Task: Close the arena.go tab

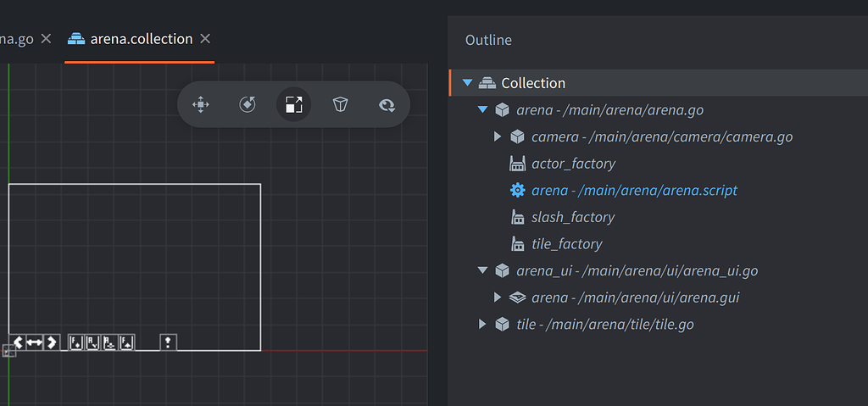Action: coord(47,39)
